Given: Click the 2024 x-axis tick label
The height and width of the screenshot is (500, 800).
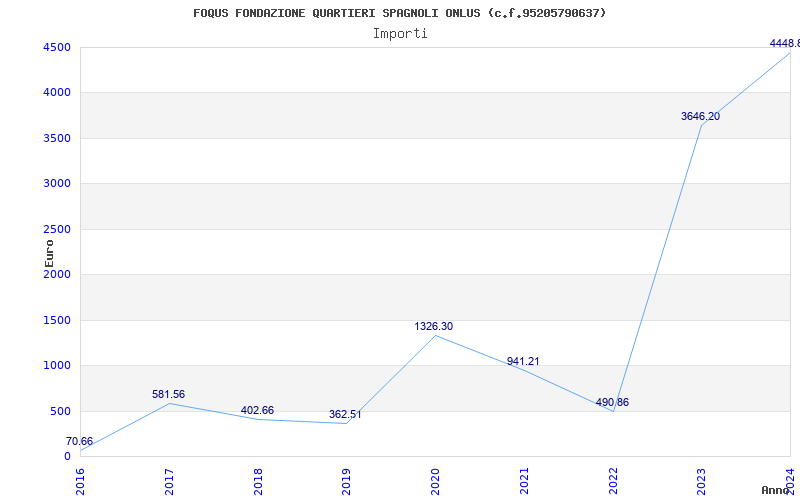Looking at the screenshot, I should 791,481.
